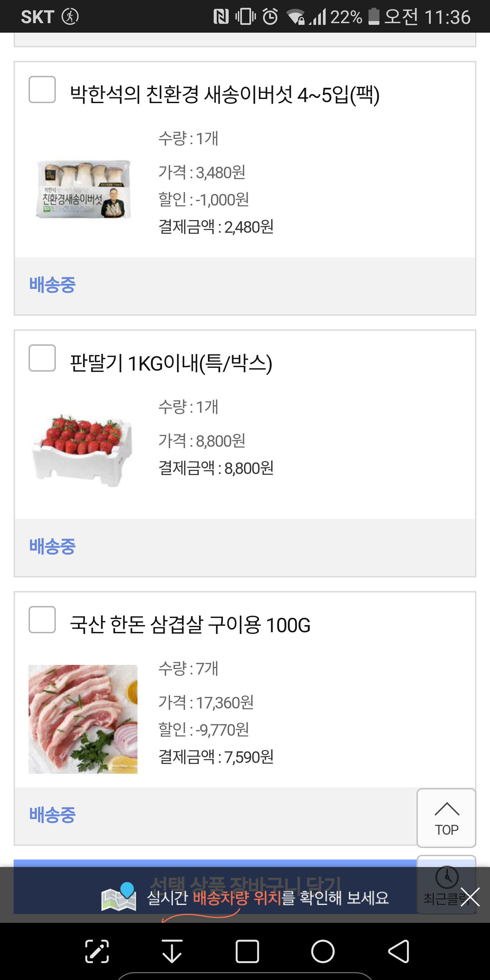Select the strawberry 1KG box checkbox
Viewport: 490px width, 980px height.
[x=42, y=358]
